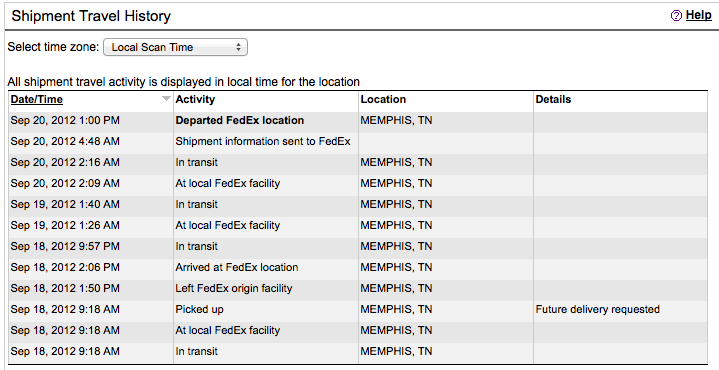Click the Sep 19, 2012 1:26 AM entry
719x370 pixels.
(x=65, y=226)
